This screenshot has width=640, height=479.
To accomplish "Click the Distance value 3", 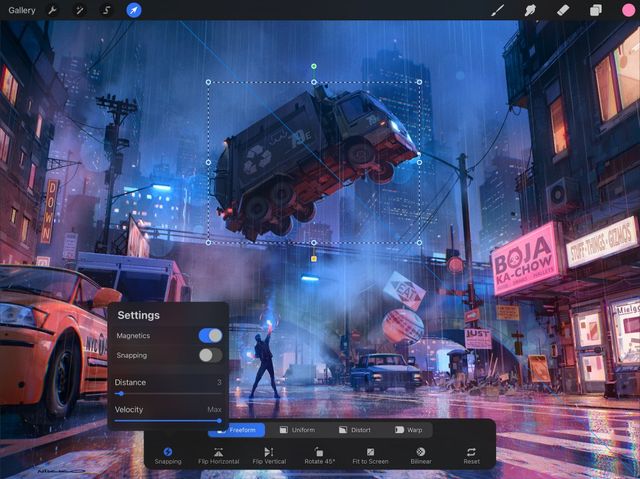I will coord(219,382).
